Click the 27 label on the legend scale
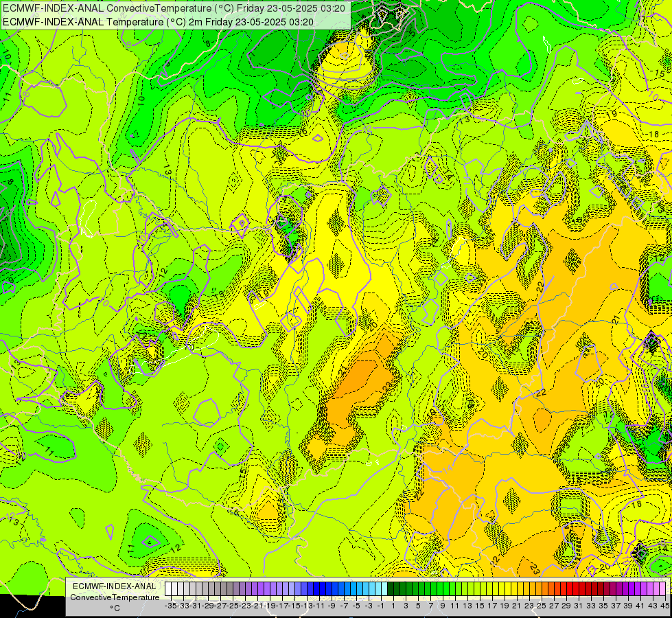This screenshot has height=618, width=672. 554,606
